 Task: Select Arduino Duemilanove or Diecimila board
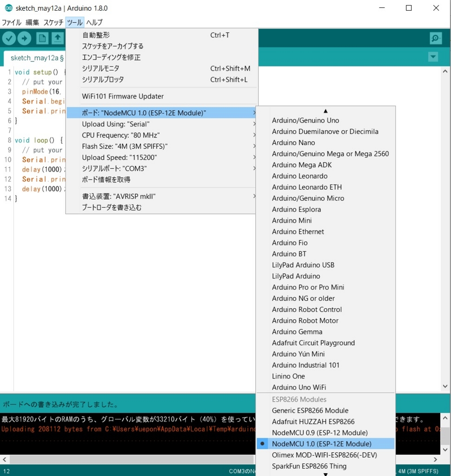click(325, 132)
